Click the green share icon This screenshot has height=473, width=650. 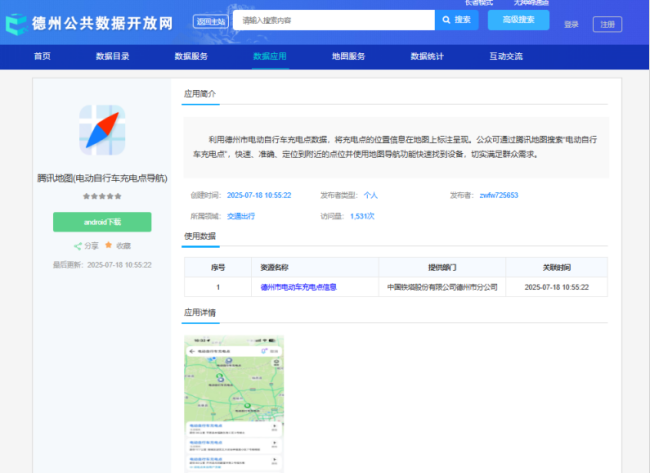point(78,245)
